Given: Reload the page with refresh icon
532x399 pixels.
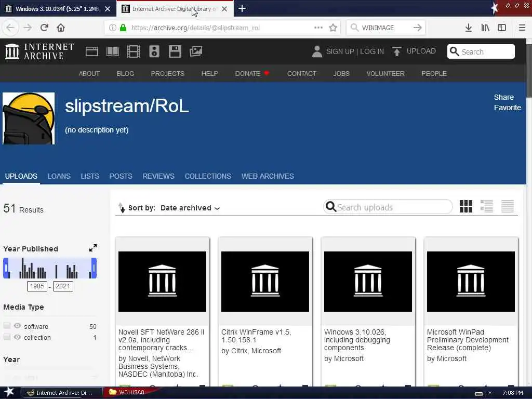Looking at the screenshot, I should 44,28.
